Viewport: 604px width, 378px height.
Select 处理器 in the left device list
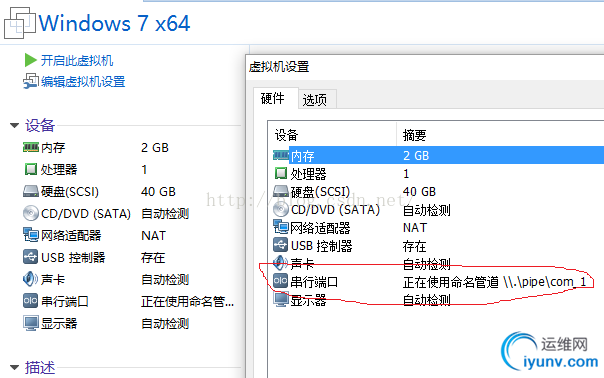click(59, 170)
